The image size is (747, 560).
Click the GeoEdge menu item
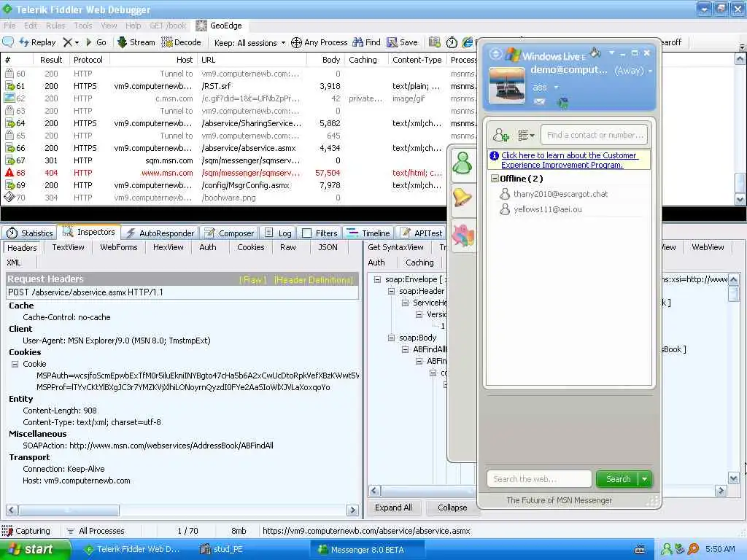pos(219,26)
